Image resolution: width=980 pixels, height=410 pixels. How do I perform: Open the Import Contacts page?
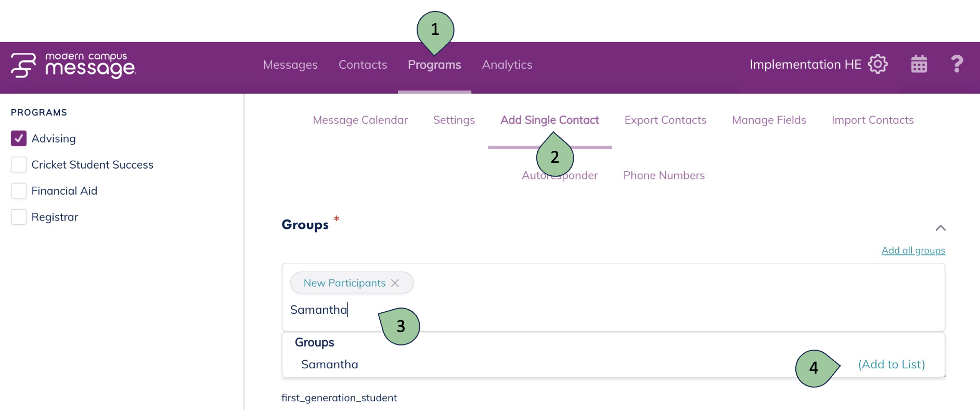(x=872, y=120)
